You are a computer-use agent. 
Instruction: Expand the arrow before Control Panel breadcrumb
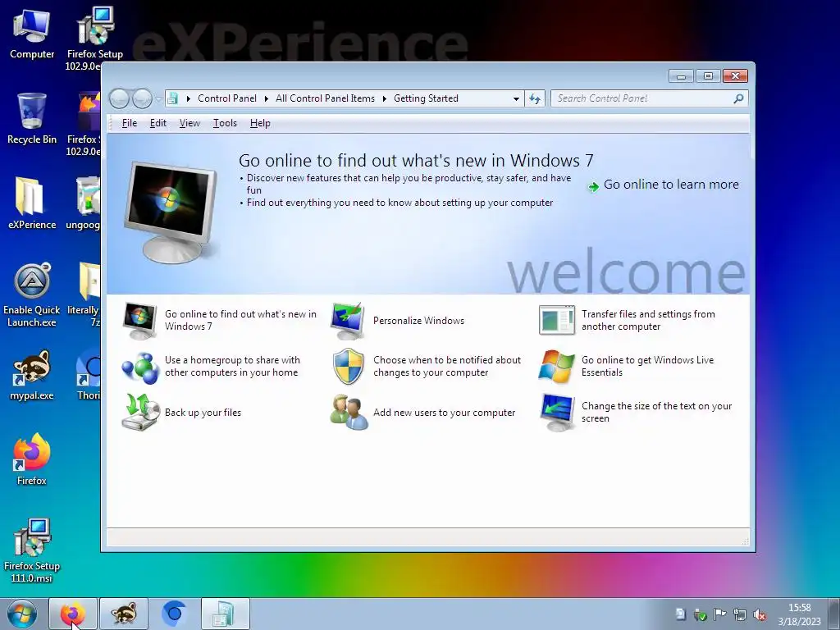click(188, 98)
